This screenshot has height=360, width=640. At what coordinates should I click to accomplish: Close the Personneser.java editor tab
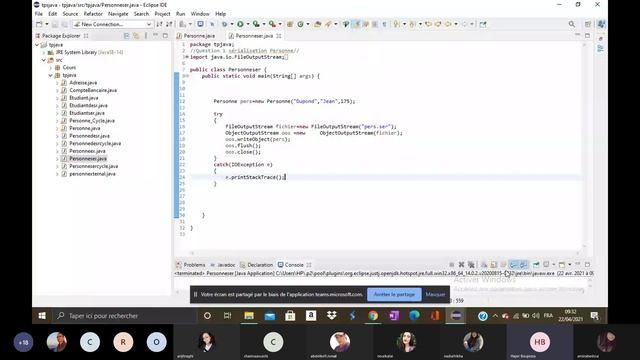[279, 36]
